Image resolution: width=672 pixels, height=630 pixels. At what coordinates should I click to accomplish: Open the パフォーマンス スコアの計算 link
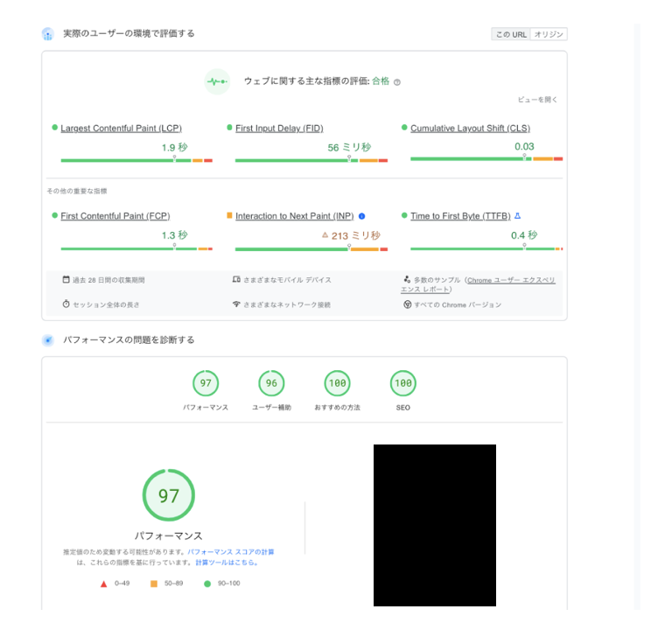(x=231, y=551)
